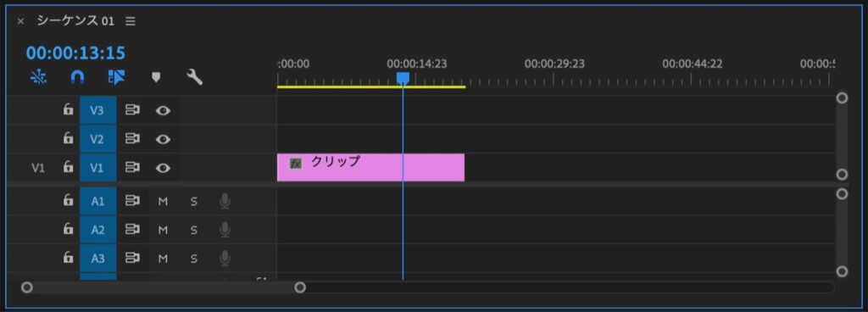Image resolution: width=868 pixels, height=312 pixels.
Task: Toggle sync lock on track A3
Action: [x=132, y=259]
